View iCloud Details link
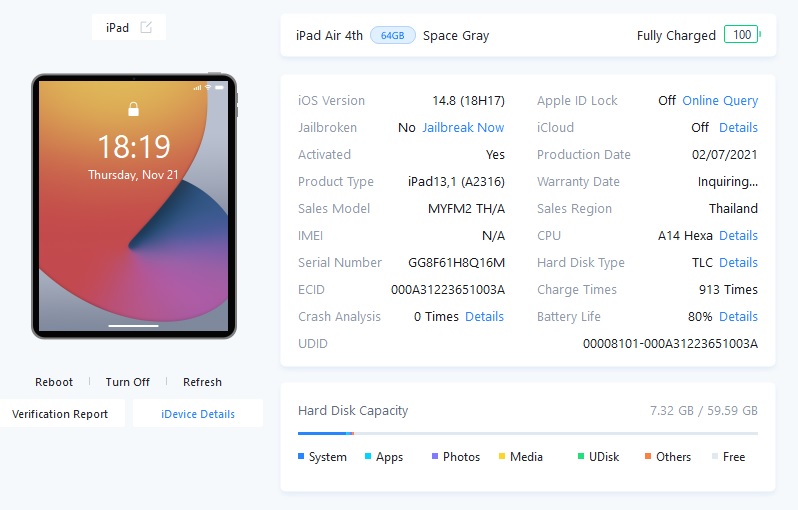798x510 pixels. click(738, 127)
